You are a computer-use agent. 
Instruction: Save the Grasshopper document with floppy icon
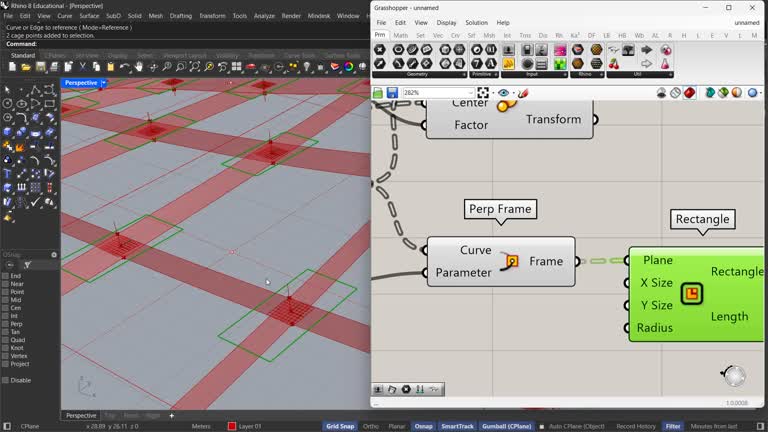click(392, 93)
